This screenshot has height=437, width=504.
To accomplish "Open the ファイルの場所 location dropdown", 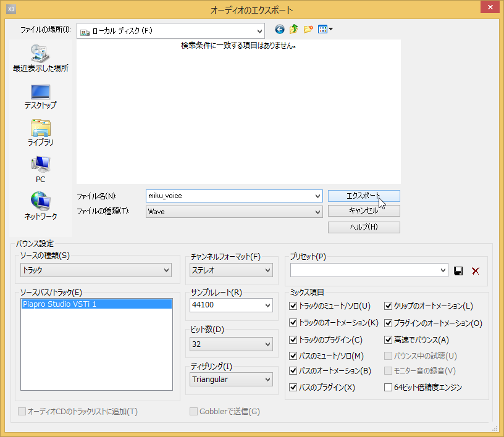I will pyautogui.click(x=170, y=31).
